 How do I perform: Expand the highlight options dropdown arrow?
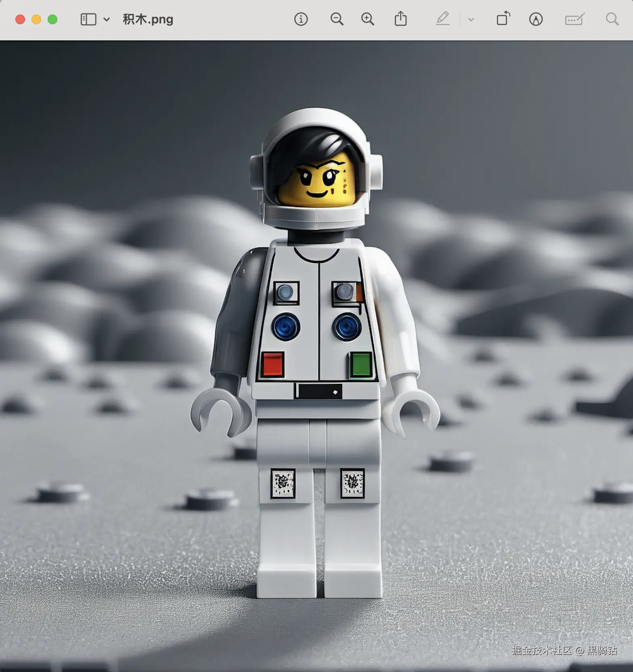click(x=471, y=19)
